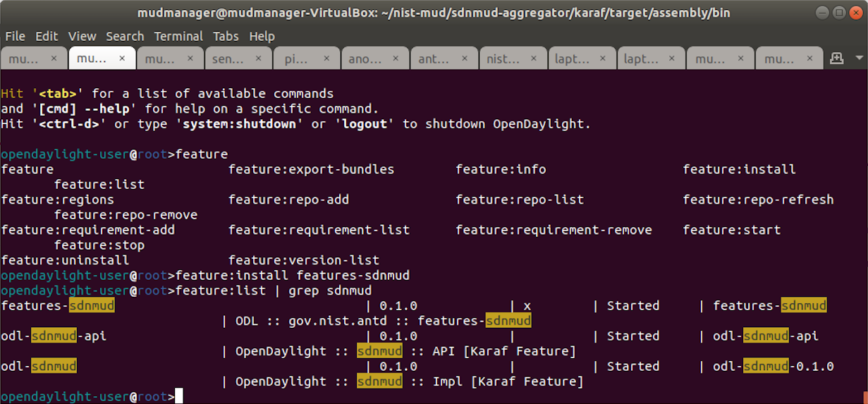Viewport: 868px width, 404px height.
Task: Click the 'feature:repo-list' text
Action: pyautogui.click(x=520, y=200)
